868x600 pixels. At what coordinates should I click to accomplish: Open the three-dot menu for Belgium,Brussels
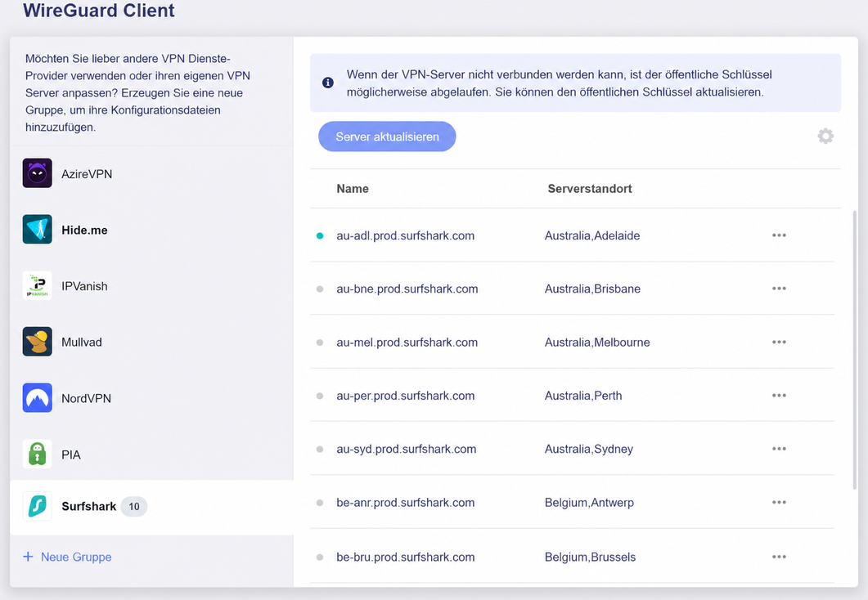pos(779,557)
